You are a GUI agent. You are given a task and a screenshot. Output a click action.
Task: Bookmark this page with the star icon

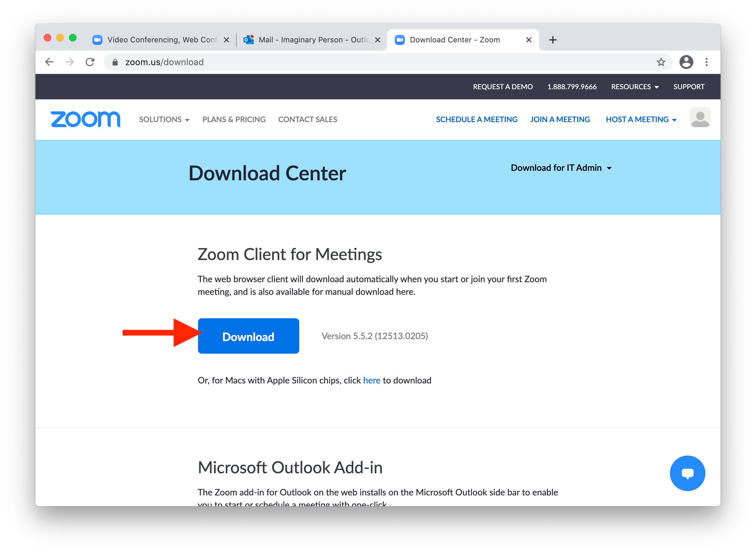pos(660,62)
